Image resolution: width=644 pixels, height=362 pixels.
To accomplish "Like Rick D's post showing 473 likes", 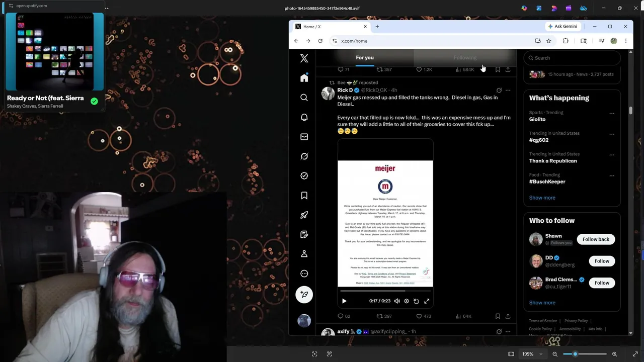I will point(424,316).
